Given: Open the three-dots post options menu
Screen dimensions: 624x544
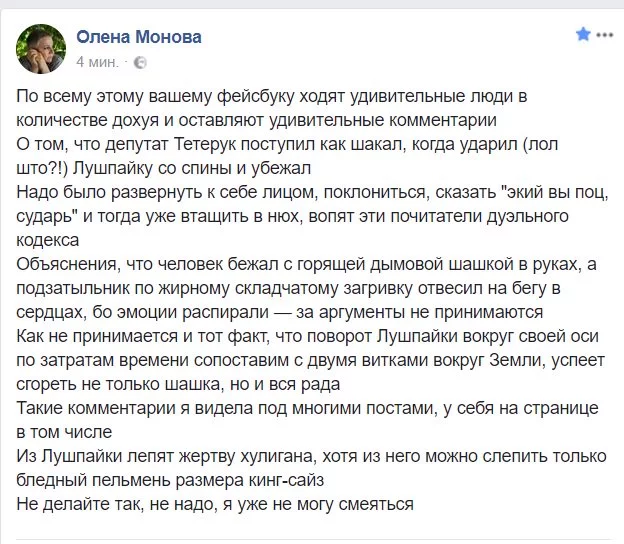Looking at the screenshot, I should pyautogui.click(x=605, y=35).
